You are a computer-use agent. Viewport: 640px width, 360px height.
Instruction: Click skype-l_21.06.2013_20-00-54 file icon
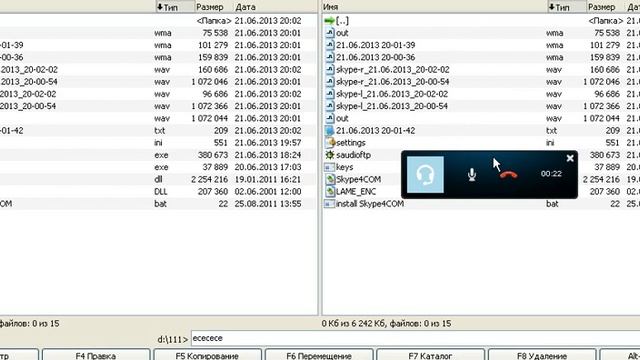click(x=329, y=107)
